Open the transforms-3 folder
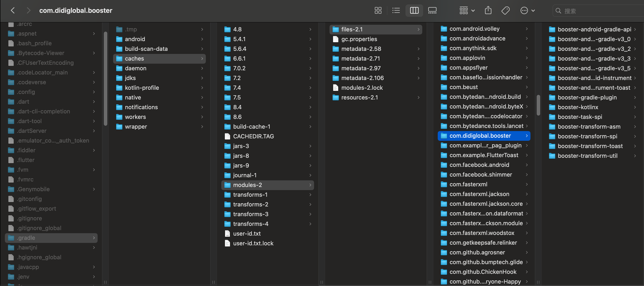The width and height of the screenshot is (644, 286). [250, 214]
